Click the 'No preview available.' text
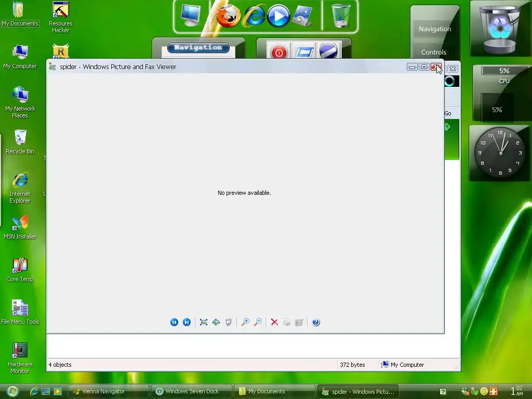This screenshot has height=399, width=532. pos(244,193)
